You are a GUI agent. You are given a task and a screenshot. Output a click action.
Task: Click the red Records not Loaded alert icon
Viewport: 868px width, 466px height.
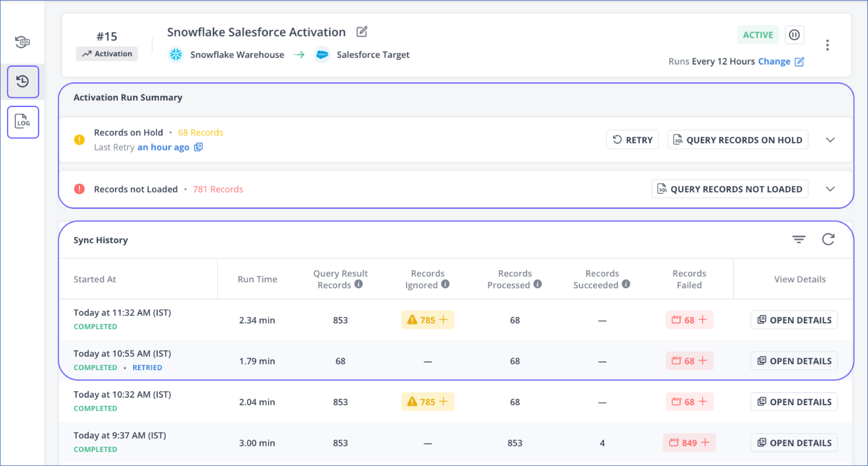click(79, 189)
